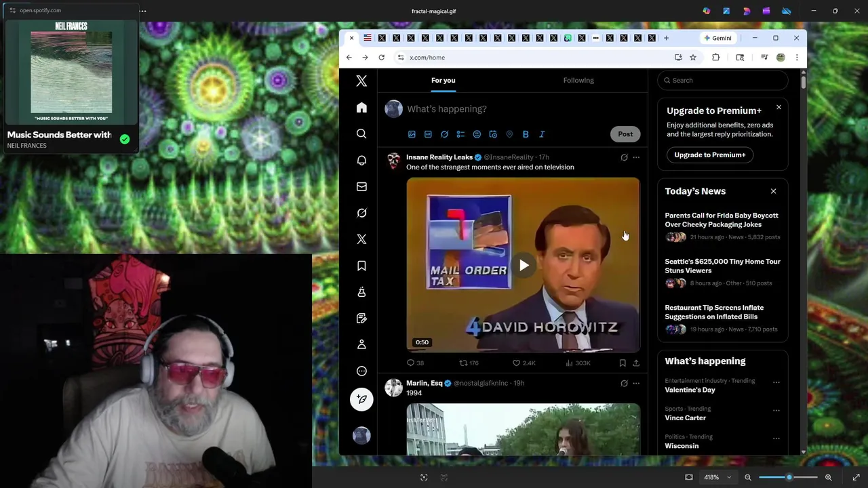The width and height of the screenshot is (868, 488).
Task: Open the 418% zoom dropdown in viewer
Action: (717, 477)
